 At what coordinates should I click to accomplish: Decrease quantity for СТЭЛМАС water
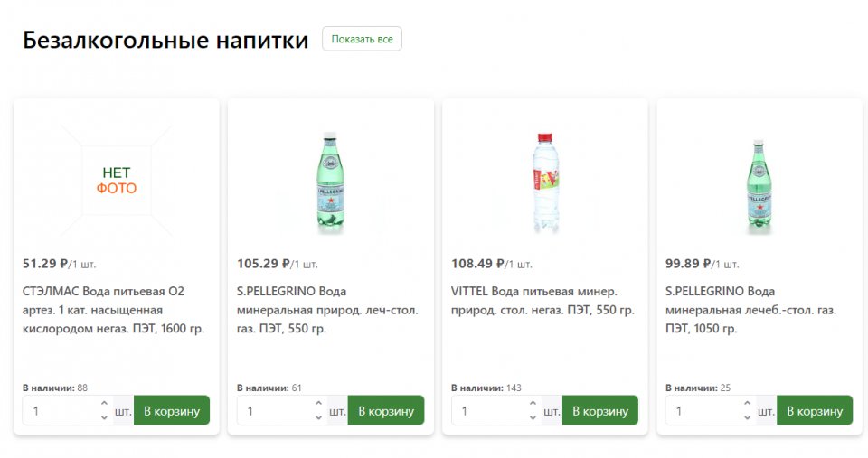pyautogui.click(x=104, y=417)
